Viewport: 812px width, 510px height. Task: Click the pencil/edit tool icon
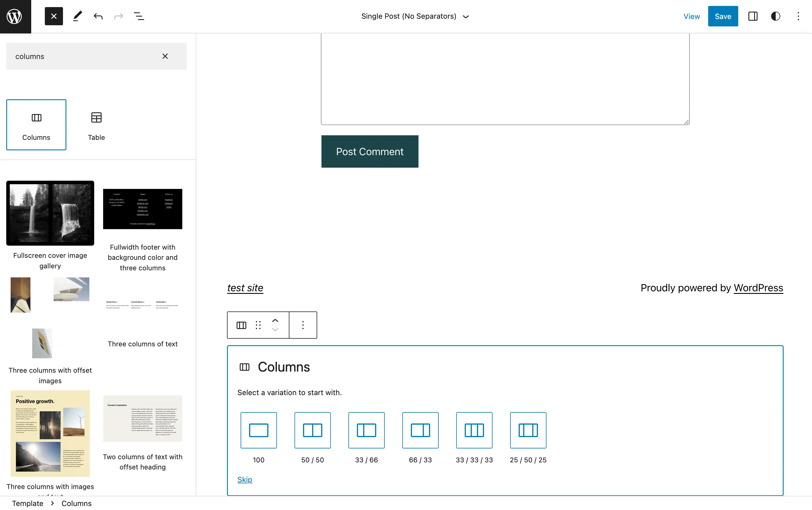76,16
